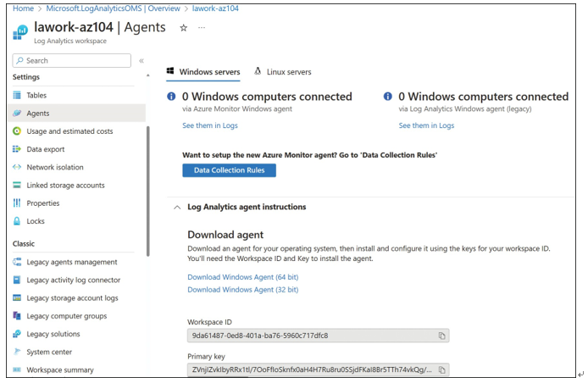This screenshot has width=588, height=383.
Task: Click the Legacy solutions icon
Action: pyautogui.click(x=17, y=334)
